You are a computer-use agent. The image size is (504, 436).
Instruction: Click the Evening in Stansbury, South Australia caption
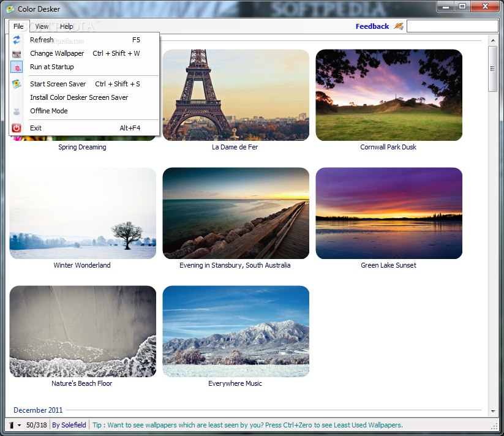235,265
